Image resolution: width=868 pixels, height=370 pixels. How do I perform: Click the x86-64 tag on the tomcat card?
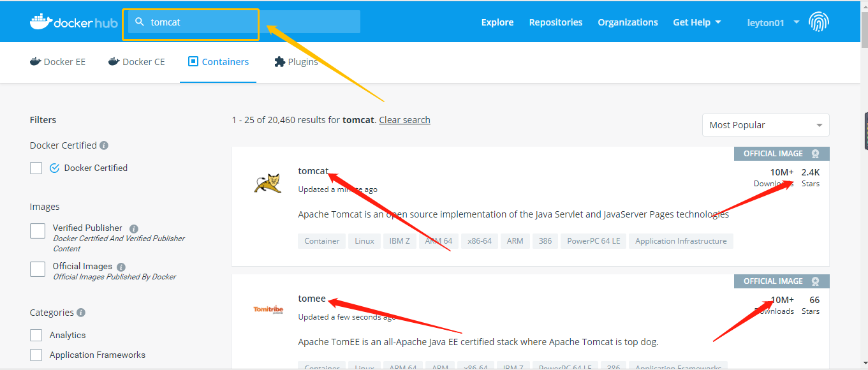(x=480, y=241)
